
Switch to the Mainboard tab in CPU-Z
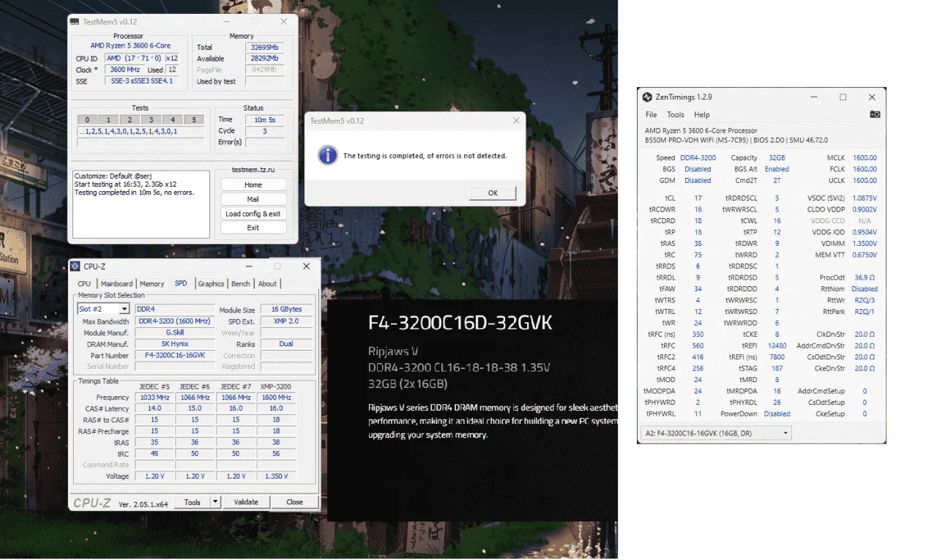(116, 284)
